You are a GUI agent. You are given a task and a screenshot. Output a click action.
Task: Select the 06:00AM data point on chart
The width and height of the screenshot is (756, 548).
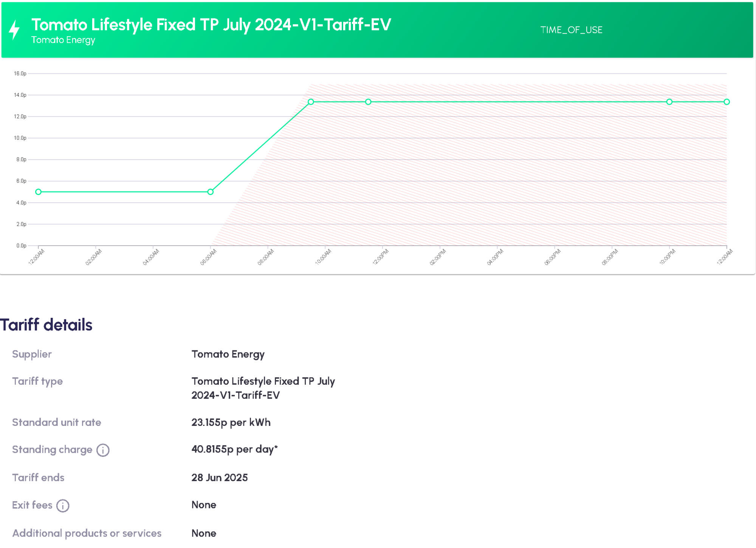211,192
